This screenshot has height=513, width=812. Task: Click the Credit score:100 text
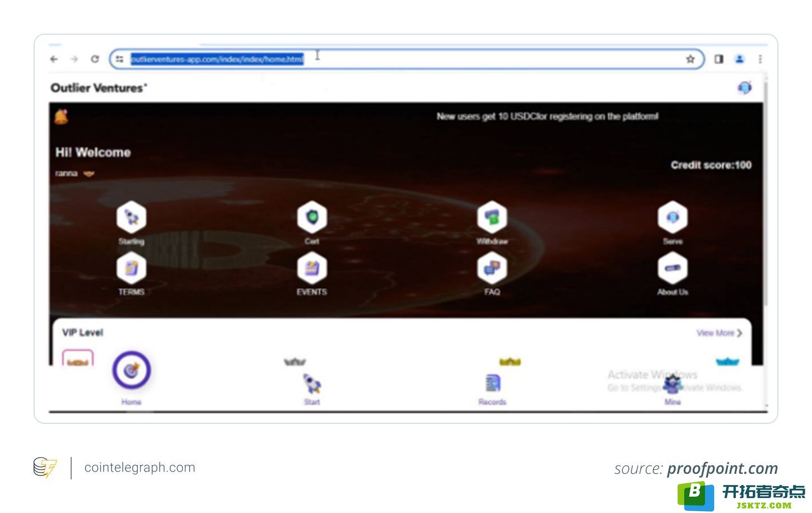pyautogui.click(x=711, y=165)
